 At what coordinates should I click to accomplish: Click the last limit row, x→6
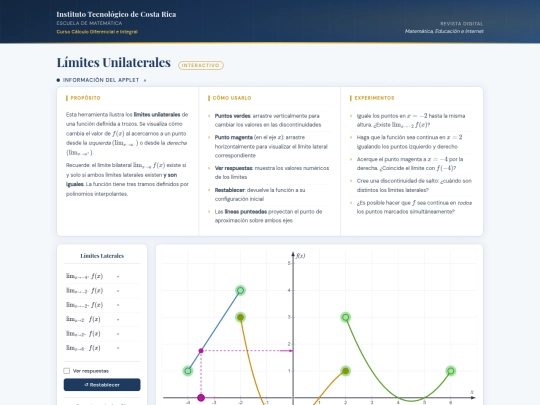[102, 348]
